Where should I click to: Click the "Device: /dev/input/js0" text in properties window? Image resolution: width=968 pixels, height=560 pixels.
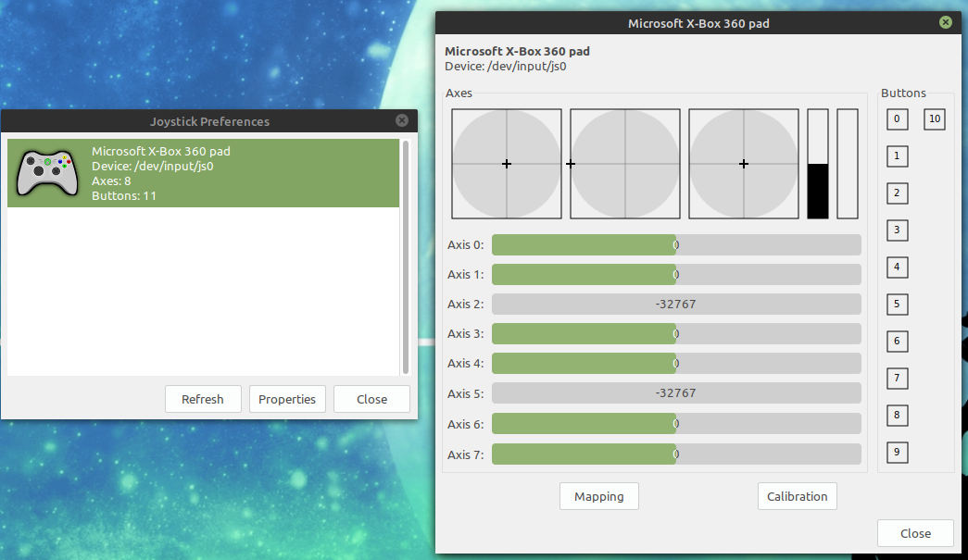point(506,66)
